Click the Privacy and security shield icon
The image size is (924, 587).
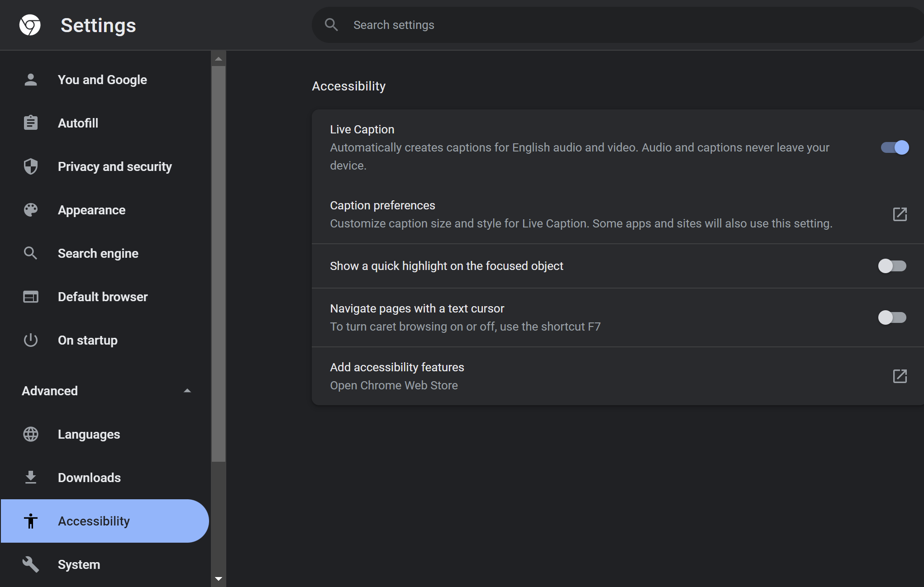coord(31,166)
